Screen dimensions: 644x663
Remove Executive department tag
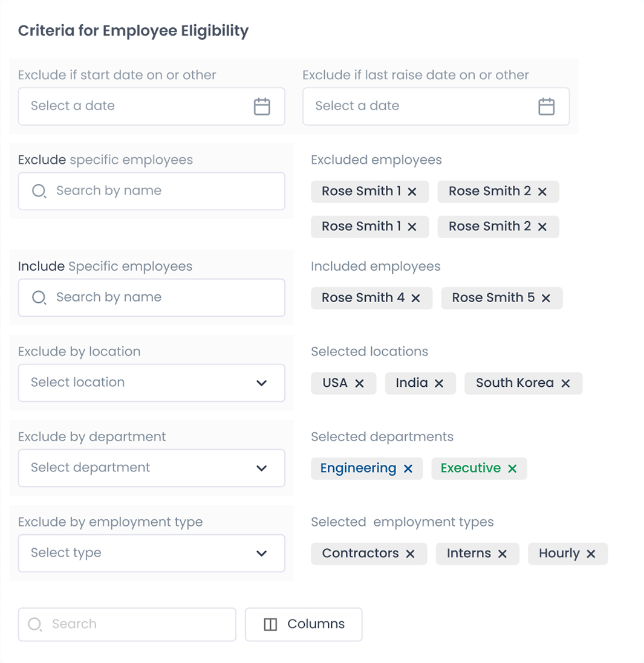[513, 468]
